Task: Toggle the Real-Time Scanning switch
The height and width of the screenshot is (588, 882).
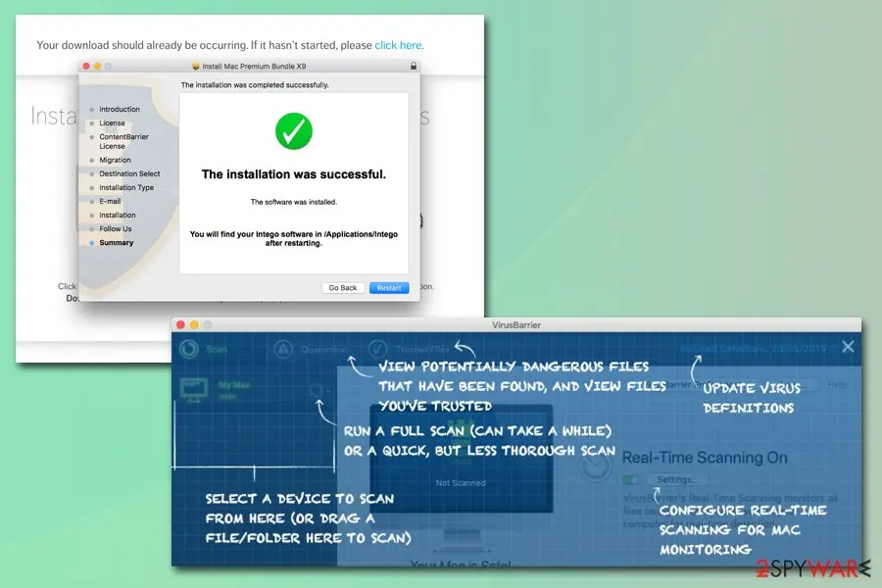Action: [631, 479]
